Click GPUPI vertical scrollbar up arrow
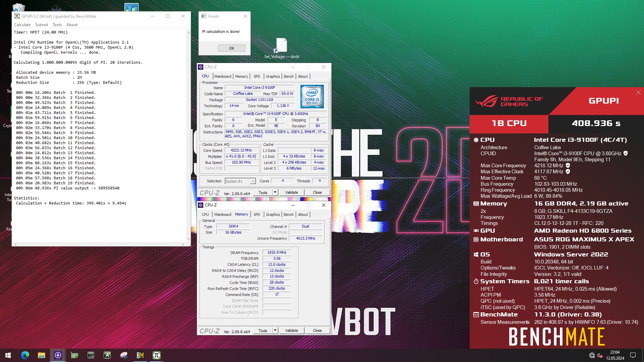Image resolution: width=644 pixels, height=362 pixels. point(188,33)
